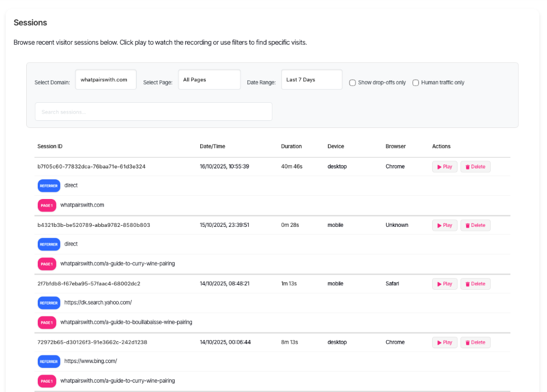Change the Date Range dropdown
The width and height of the screenshot is (547, 392).
311,80
